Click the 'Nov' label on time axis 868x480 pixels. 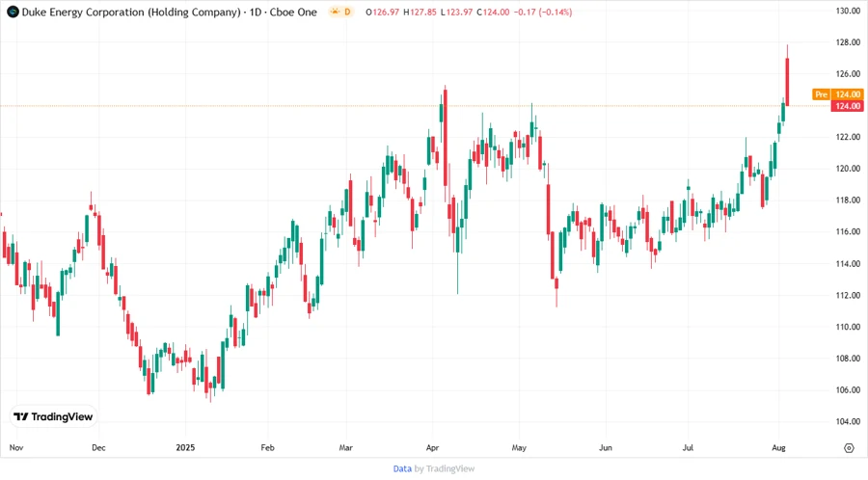point(16,447)
